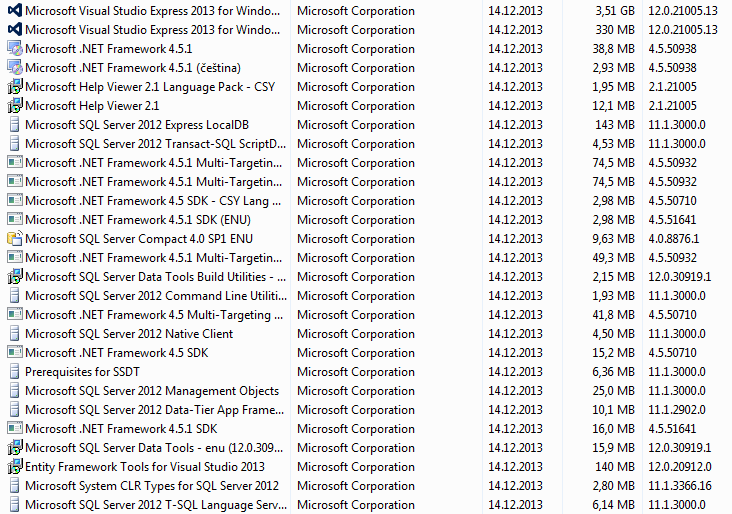Select the 'Microsoft SQL Server 2012 Express LocalDB' name

[137, 125]
